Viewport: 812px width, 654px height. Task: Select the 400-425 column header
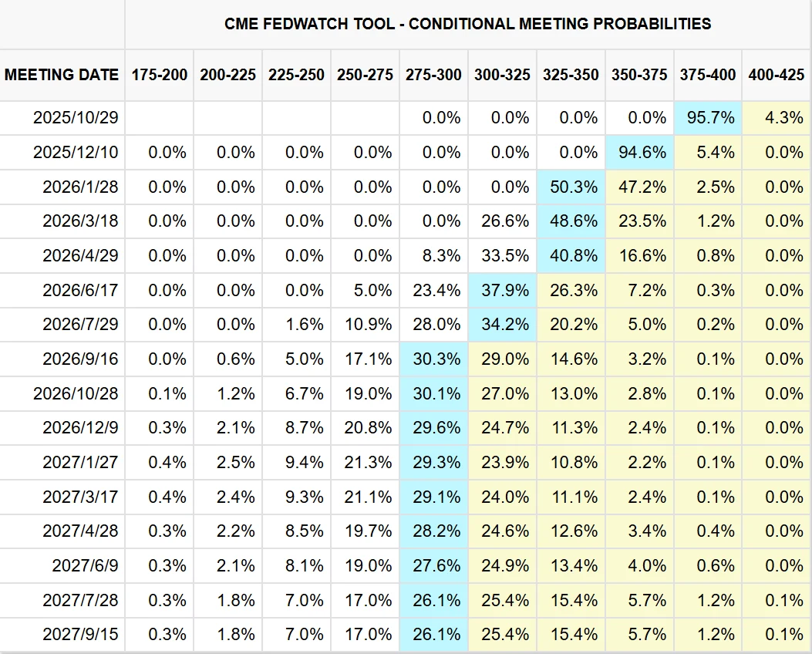pyautogui.click(x=777, y=75)
